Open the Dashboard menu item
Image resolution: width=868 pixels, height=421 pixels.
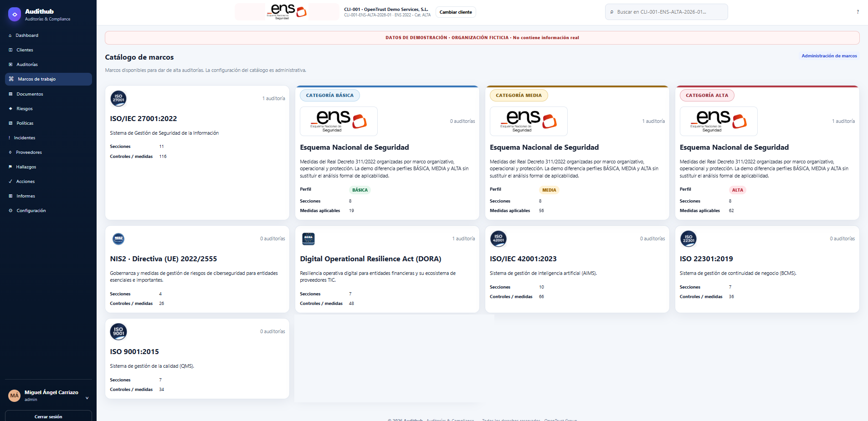(x=48, y=35)
